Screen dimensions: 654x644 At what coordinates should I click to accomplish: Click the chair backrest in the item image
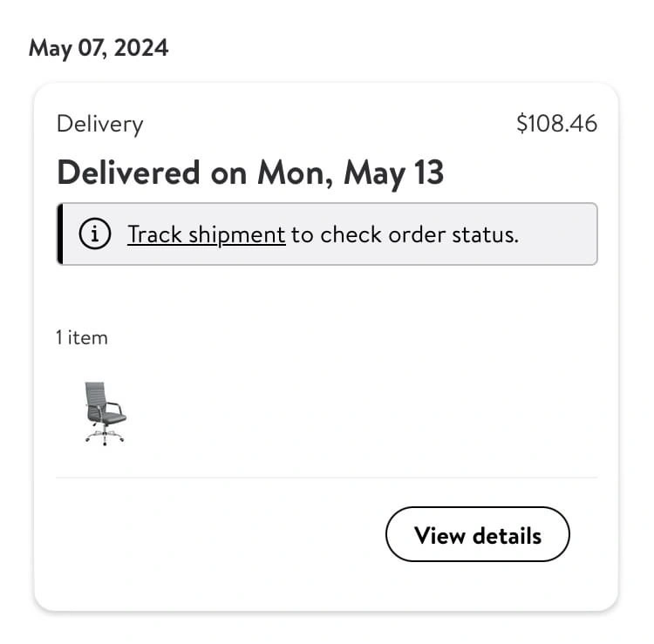tap(95, 394)
